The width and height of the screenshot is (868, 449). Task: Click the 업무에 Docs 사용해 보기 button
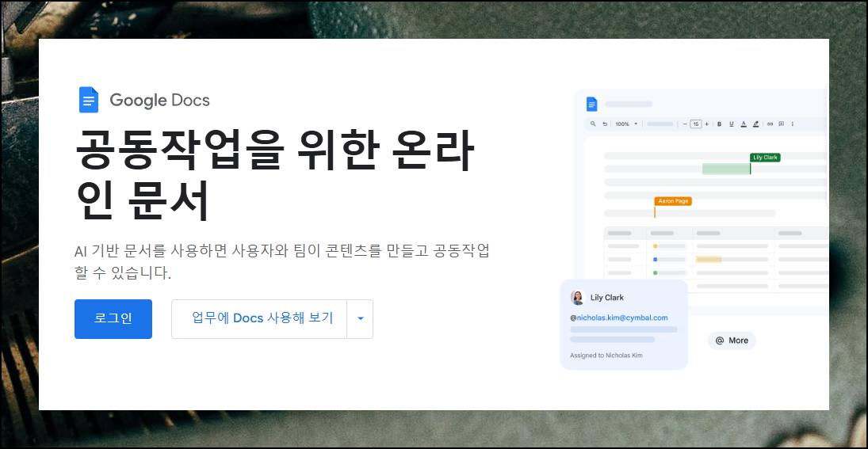[259, 319]
